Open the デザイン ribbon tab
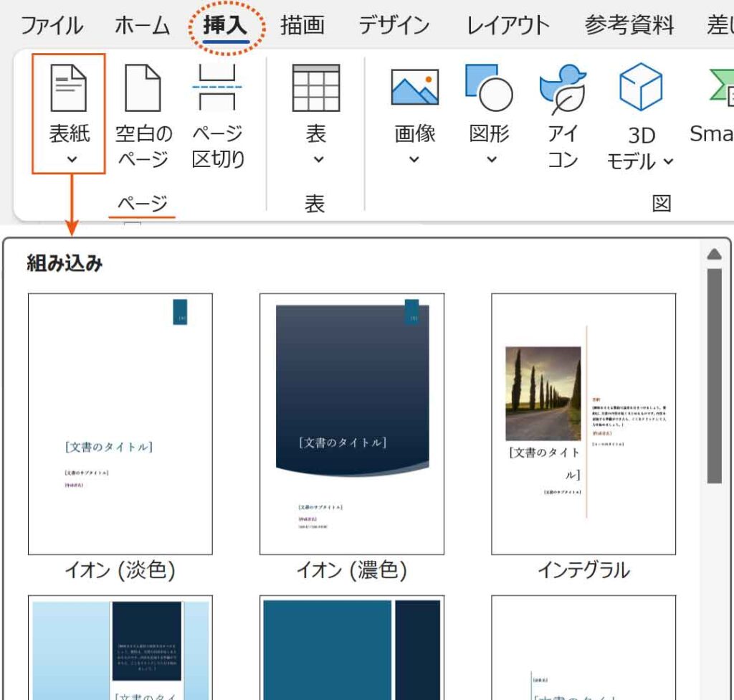Viewport: 734px width, 700px height. [x=394, y=27]
